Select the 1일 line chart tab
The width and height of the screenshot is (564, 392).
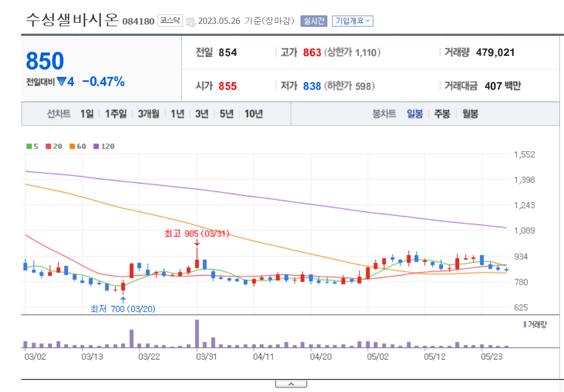tap(87, 114)
